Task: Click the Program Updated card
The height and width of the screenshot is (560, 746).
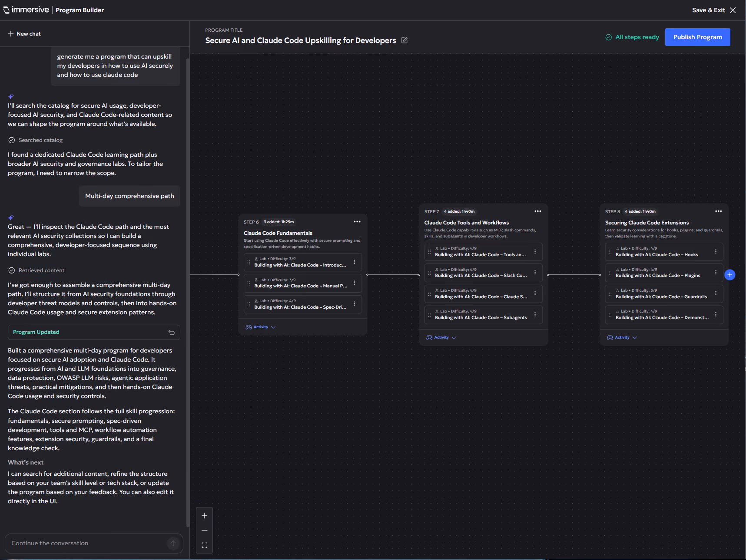Action: pyautogui.click(x=94, y=332)
